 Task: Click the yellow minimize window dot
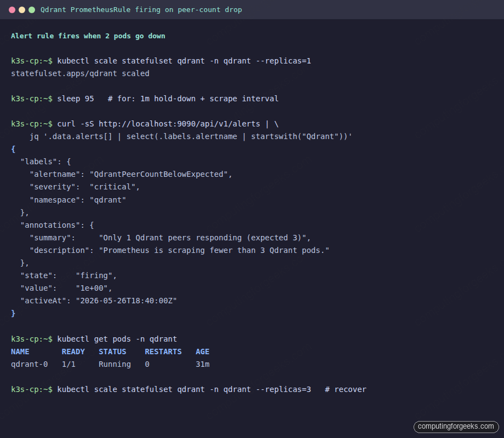point(22,10)
